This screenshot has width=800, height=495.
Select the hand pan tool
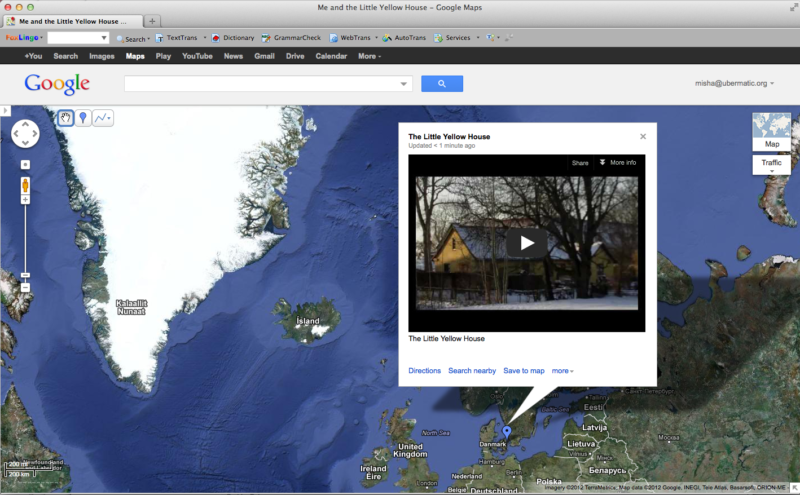coord(66,118)
